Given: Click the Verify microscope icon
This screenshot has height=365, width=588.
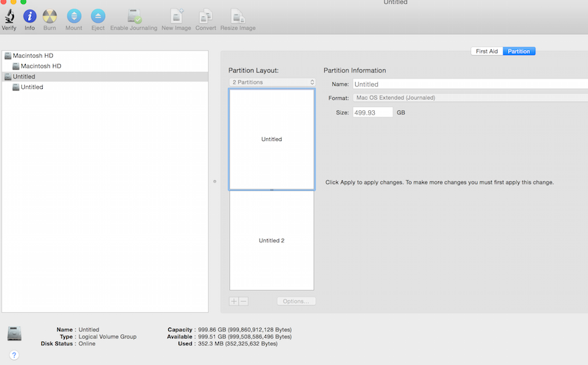Looking at the screenshot, I should [10, 16].
